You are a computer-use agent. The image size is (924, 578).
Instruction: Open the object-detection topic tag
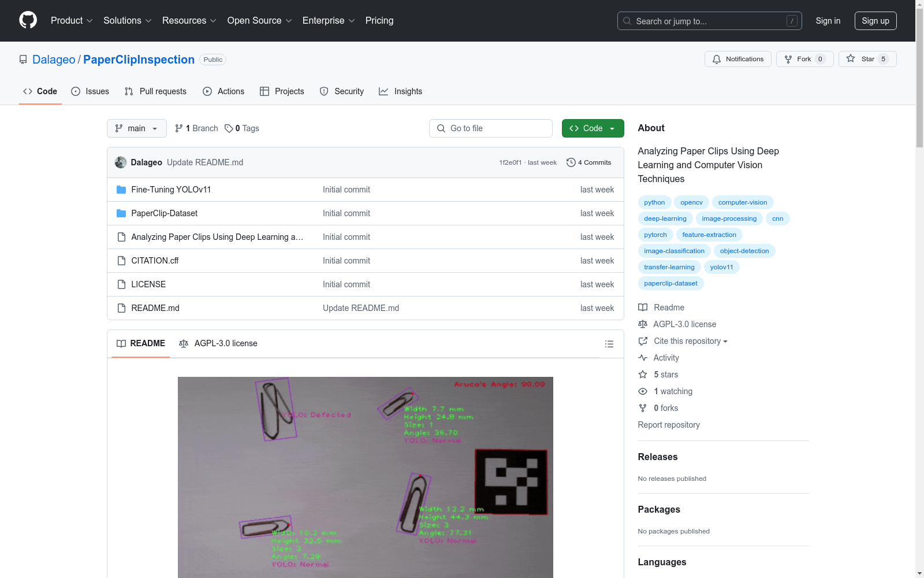click(x=744, y=251)
